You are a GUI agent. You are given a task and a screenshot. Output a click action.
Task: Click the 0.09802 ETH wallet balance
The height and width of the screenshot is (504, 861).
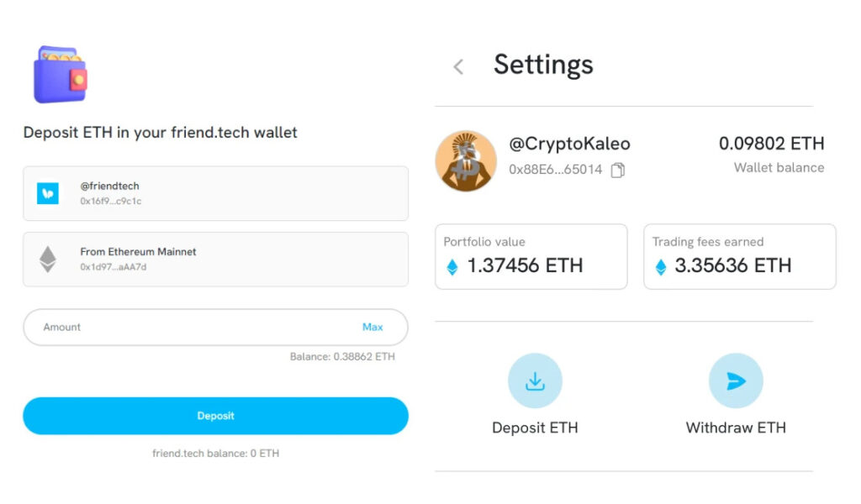[x=772, y=144]
